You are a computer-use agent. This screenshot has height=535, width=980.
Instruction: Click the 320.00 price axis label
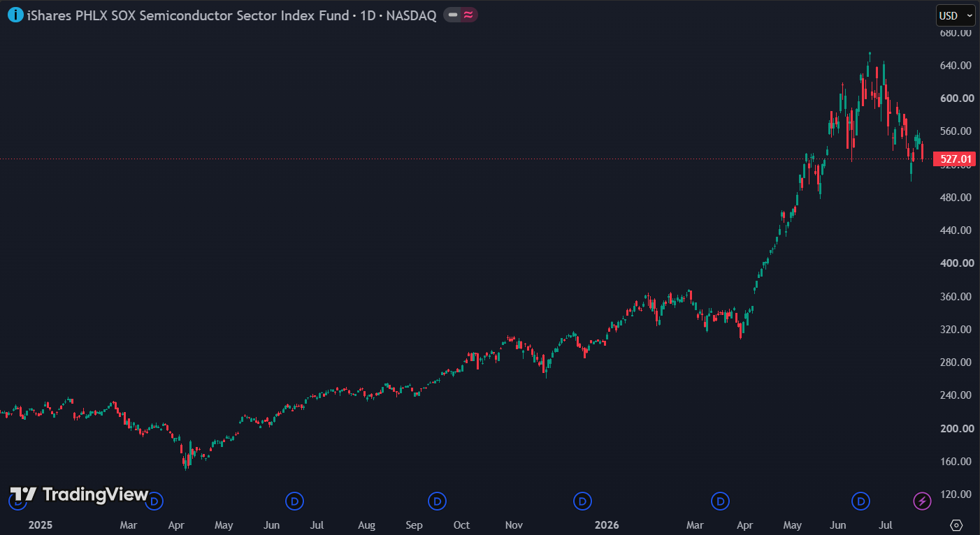point(956,330)
